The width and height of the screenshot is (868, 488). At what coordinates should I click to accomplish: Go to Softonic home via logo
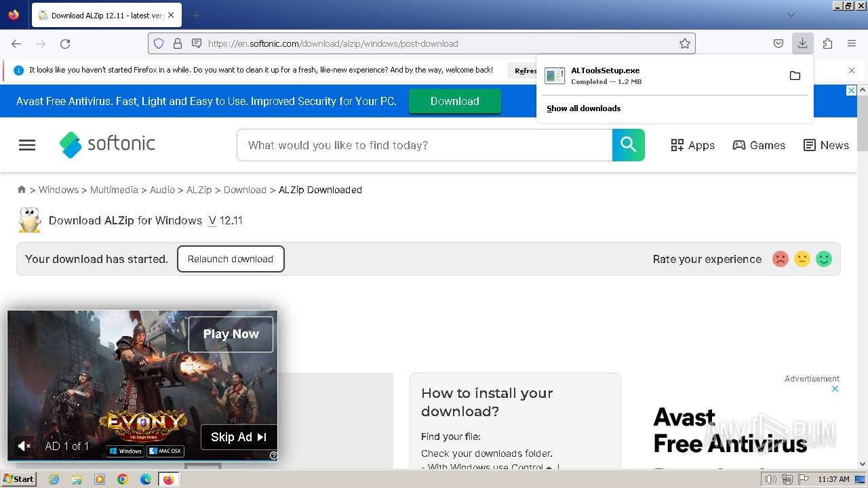(107, 144)
